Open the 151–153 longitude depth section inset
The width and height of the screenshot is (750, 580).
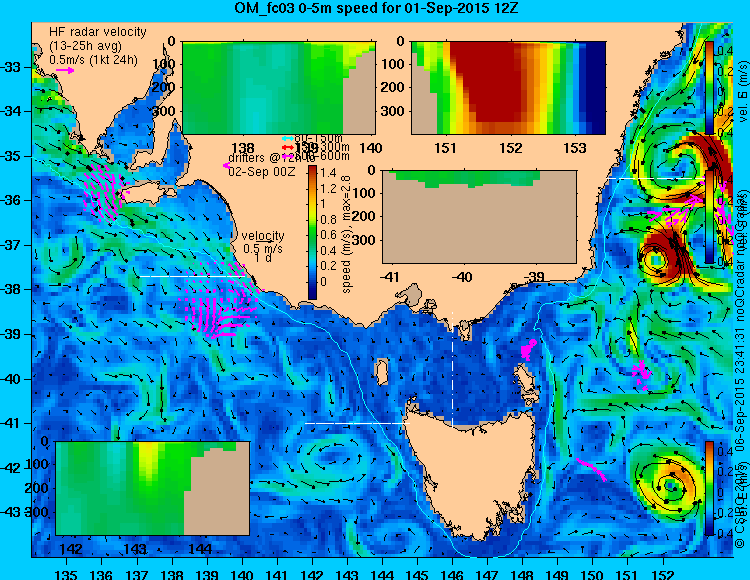point(508,88)
